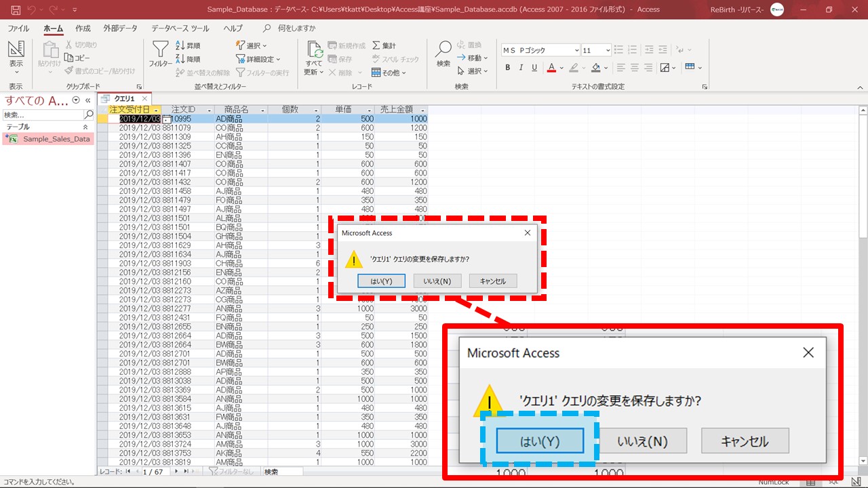The image size is (868, 488).
Task: Click the navigation pane 検索 search box
Action: [x=39, y=115]
